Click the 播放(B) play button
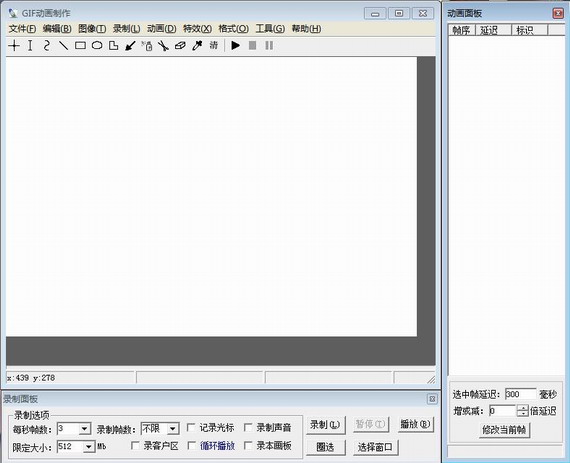This screenshot has width=570, height=463. pos(416,424)
